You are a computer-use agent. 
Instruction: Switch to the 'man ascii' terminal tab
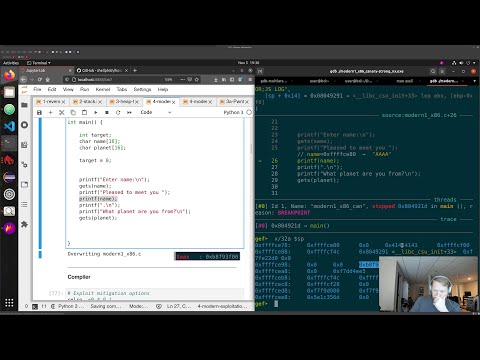click(x=405, y=81)
